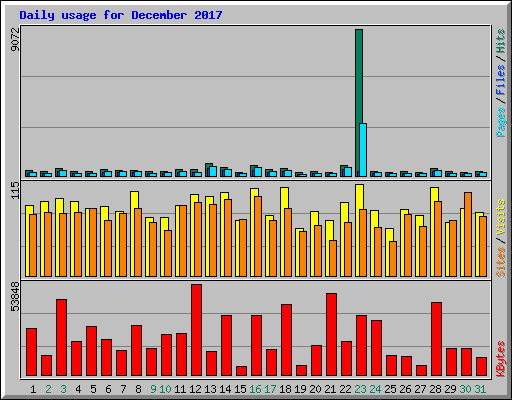The width and height of the screenshot is (512, 400).
Task: Click day label 28 on the x-axis
Action: click(435, 389)
